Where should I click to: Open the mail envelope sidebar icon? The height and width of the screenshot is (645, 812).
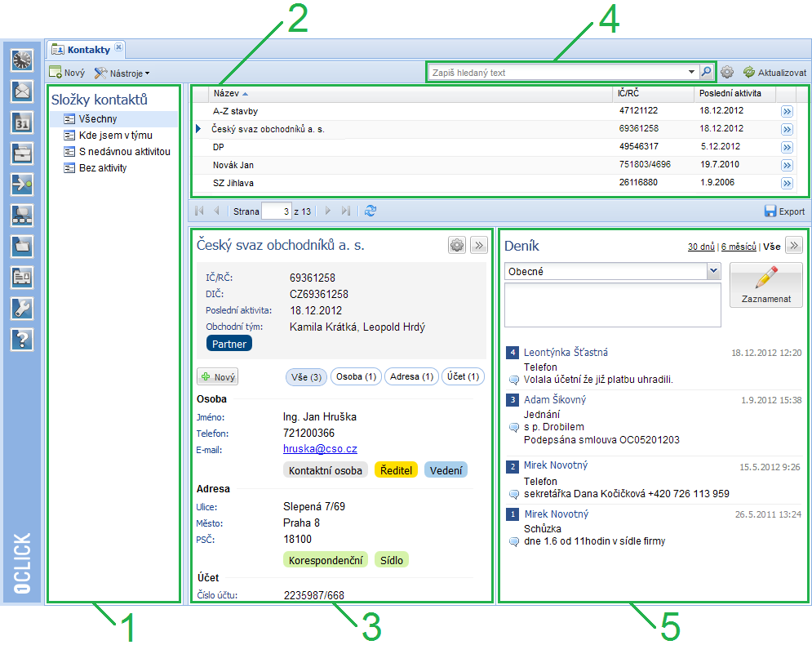[22, 91]
